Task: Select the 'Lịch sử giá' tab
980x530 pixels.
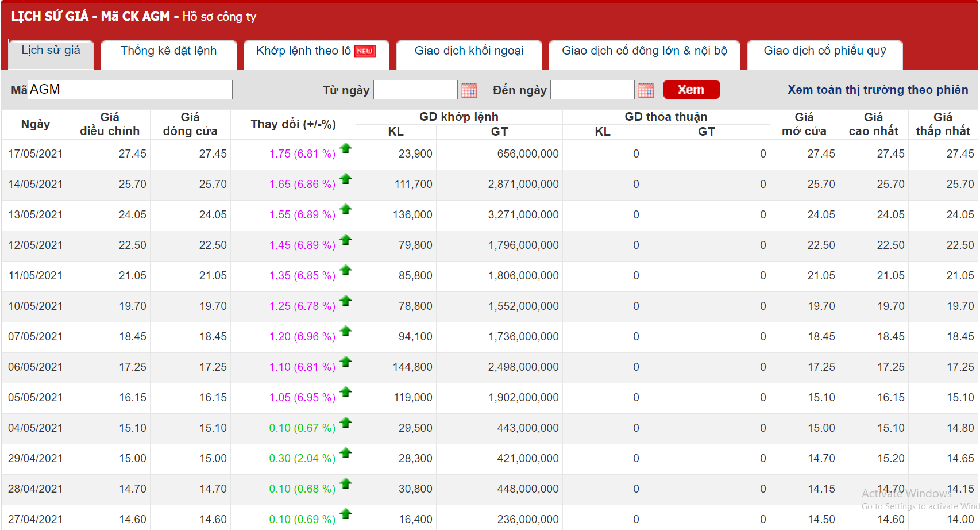Action: [51, 51]
